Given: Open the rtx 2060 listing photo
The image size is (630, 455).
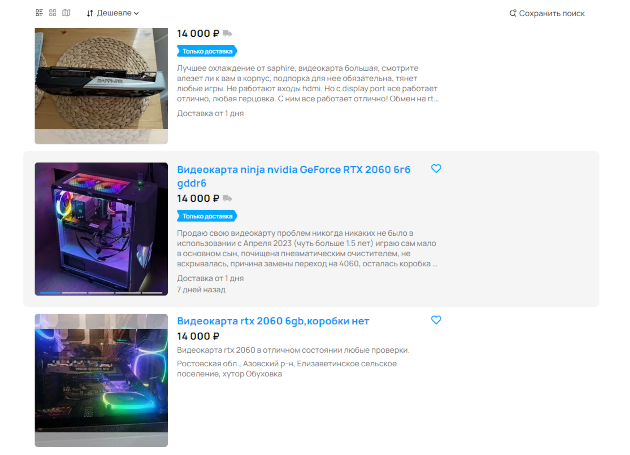Looking at the screenshot, I should click(101, 380).
